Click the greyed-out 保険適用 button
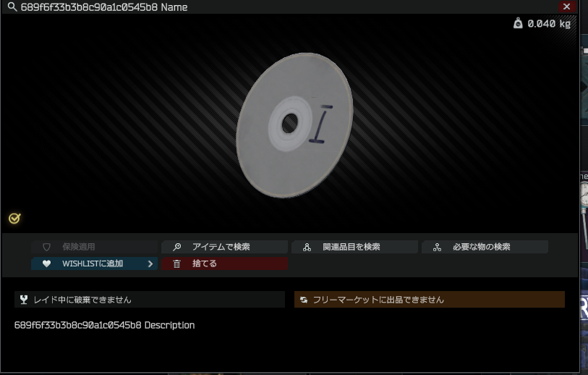Viewport: 588px width, 375px height. (x=94, y=247)
